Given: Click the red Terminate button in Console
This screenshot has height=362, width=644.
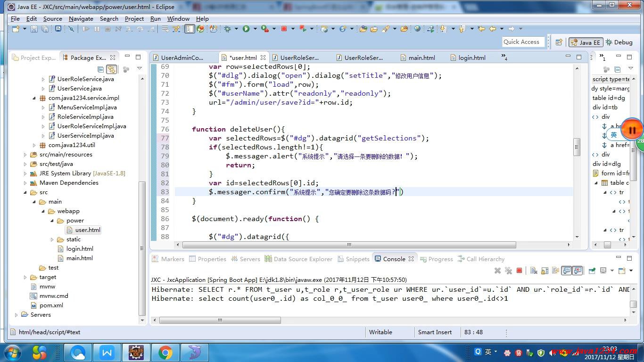Looking at the screenshot, I should coord(519,271).
